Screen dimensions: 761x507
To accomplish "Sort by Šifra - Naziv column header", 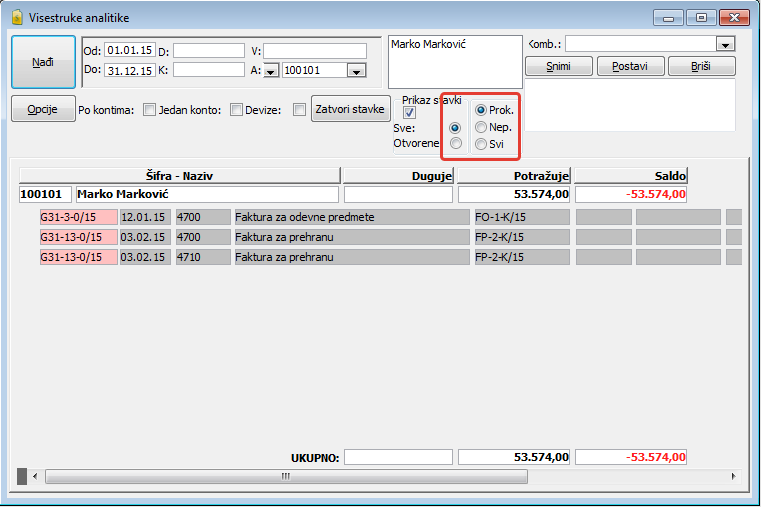I will [x=180, y=175].
